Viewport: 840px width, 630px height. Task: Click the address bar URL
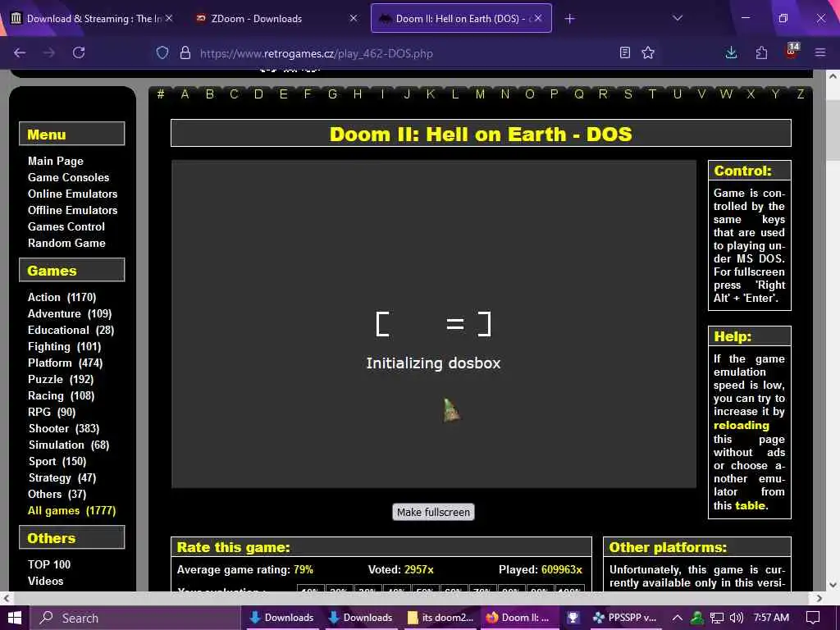(316, 53)
